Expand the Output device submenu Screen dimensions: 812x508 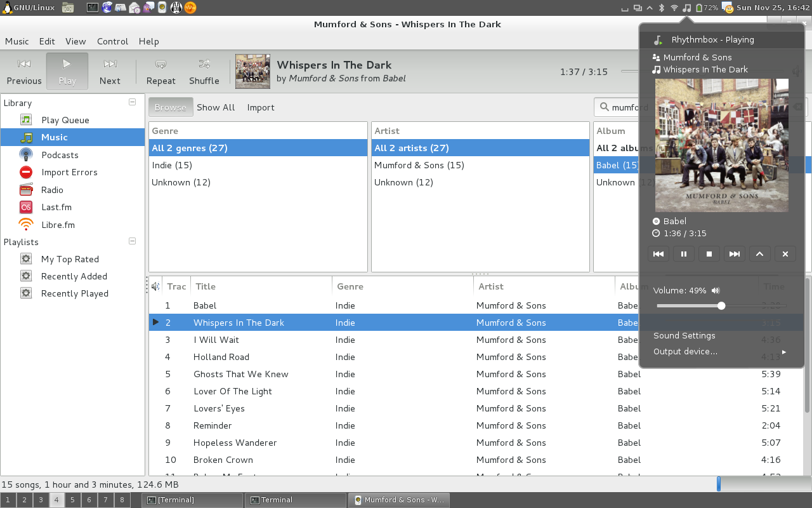(721, 351)
